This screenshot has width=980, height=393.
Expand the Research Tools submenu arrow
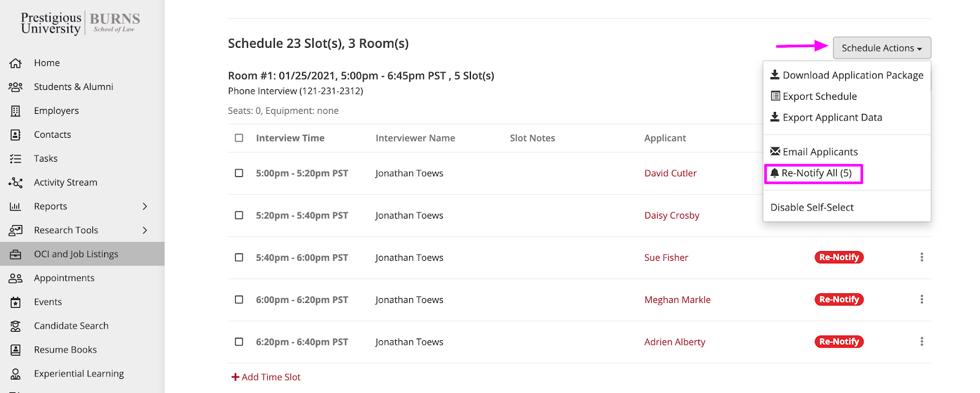(145, 230)
